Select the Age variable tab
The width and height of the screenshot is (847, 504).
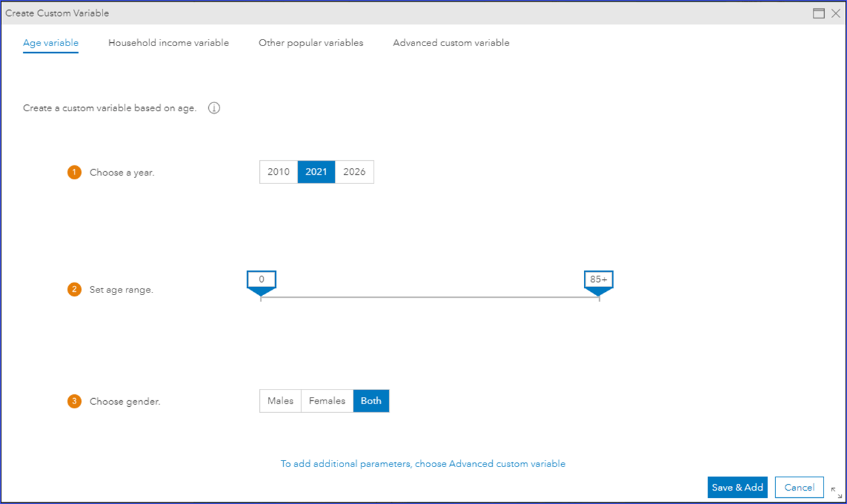point(50,42)
